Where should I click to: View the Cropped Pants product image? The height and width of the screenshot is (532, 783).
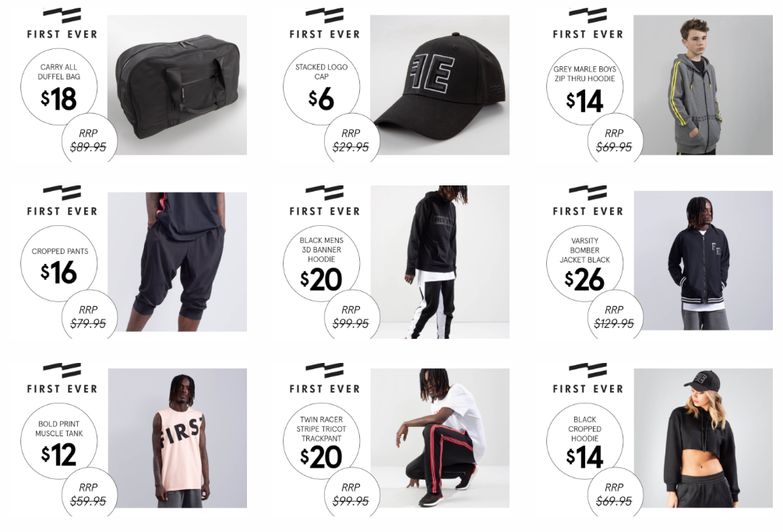coord(178,262)
